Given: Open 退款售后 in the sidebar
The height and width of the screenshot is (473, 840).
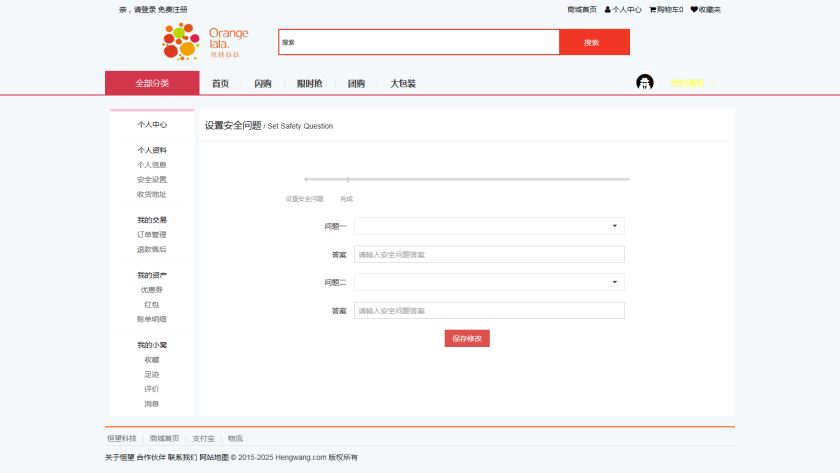Looking at the screenshot, I should click(x=152, y=249).
